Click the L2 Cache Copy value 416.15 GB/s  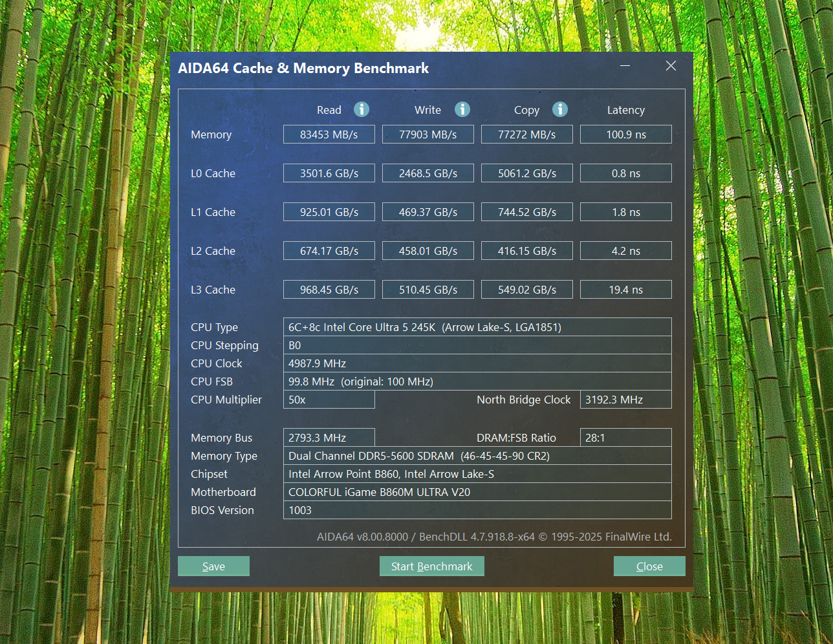click(527, 251)
